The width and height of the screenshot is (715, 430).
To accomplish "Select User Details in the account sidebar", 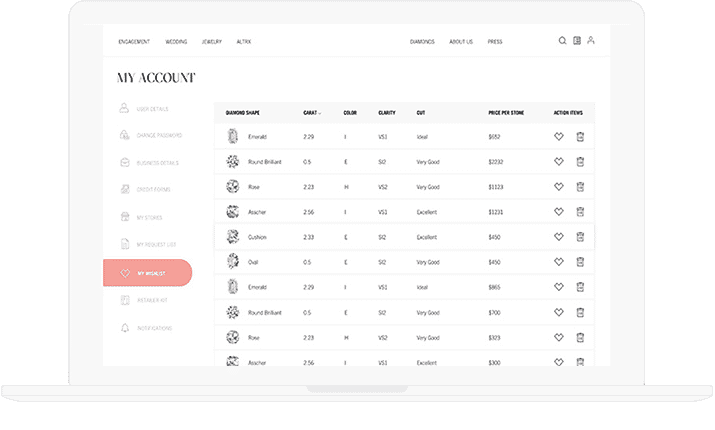I will coord(154,108).
